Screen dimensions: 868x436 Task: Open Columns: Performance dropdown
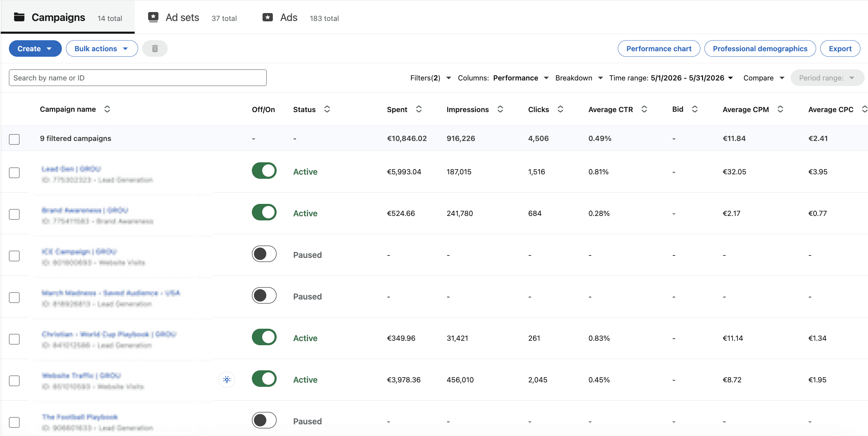(x=503, y=78)
